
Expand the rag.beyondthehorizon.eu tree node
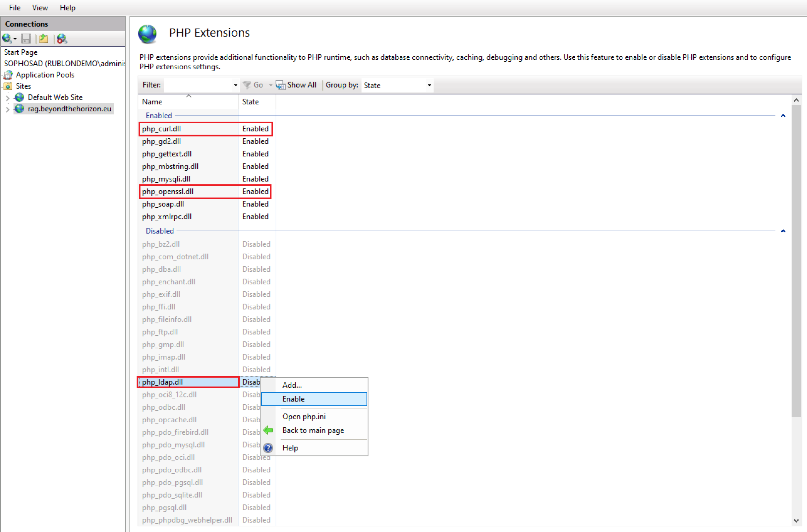coord(8,109)
